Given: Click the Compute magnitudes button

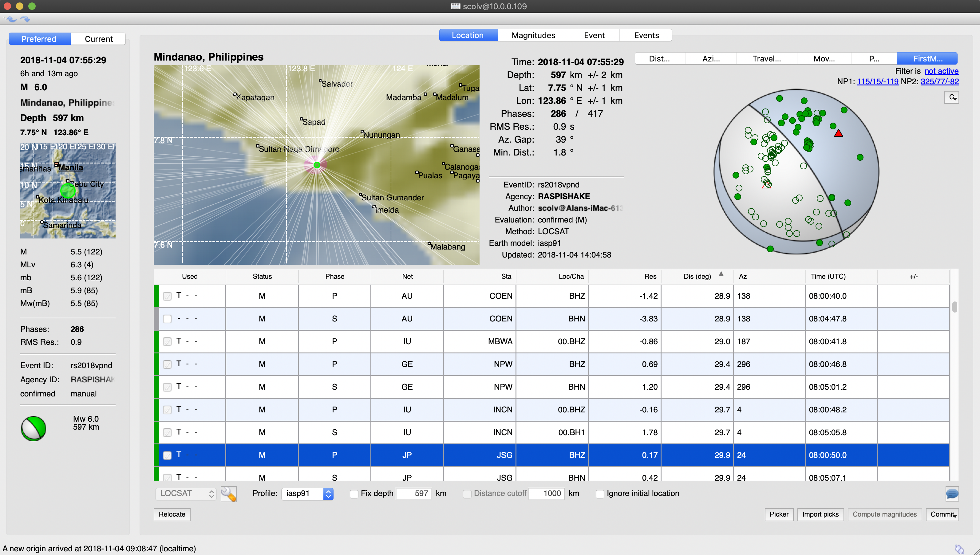Looking at the screenshot, I should click(x=884, y=514).
